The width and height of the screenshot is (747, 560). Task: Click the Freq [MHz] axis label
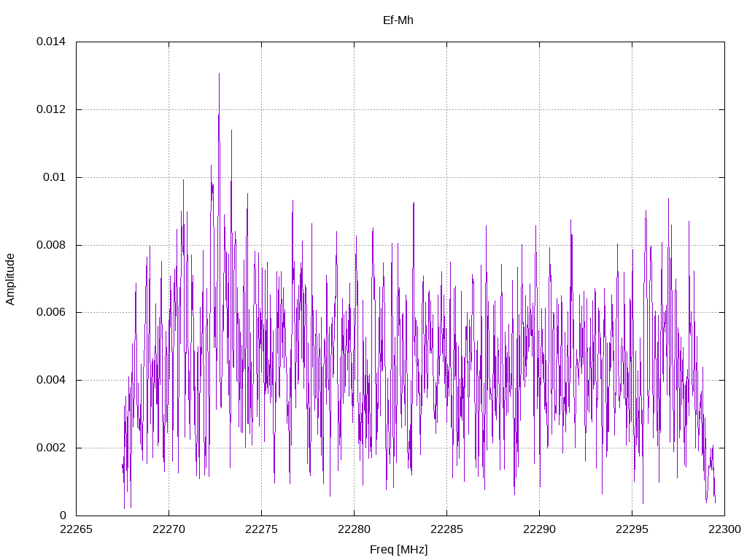398,550
